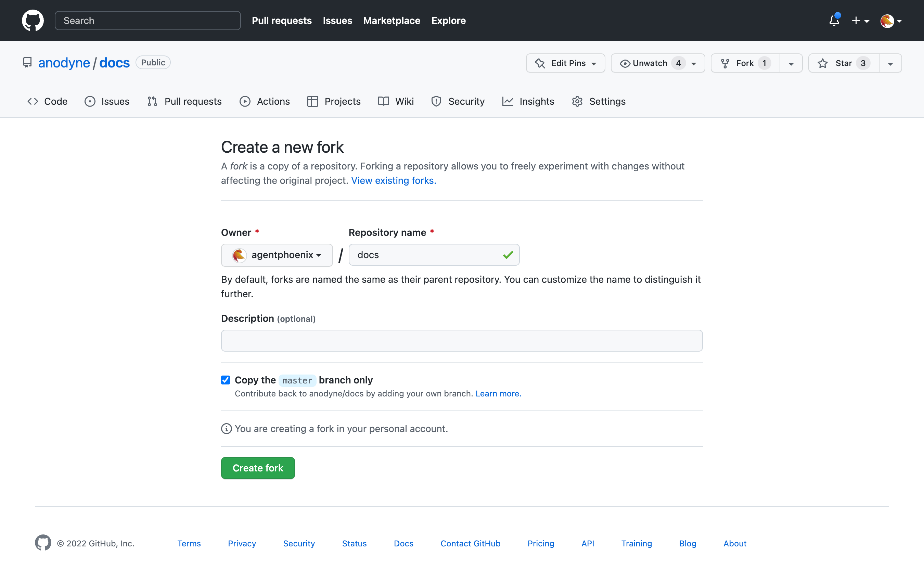Open Explore in top header
This screenshot has width=924, height=582.
[448, 21]
